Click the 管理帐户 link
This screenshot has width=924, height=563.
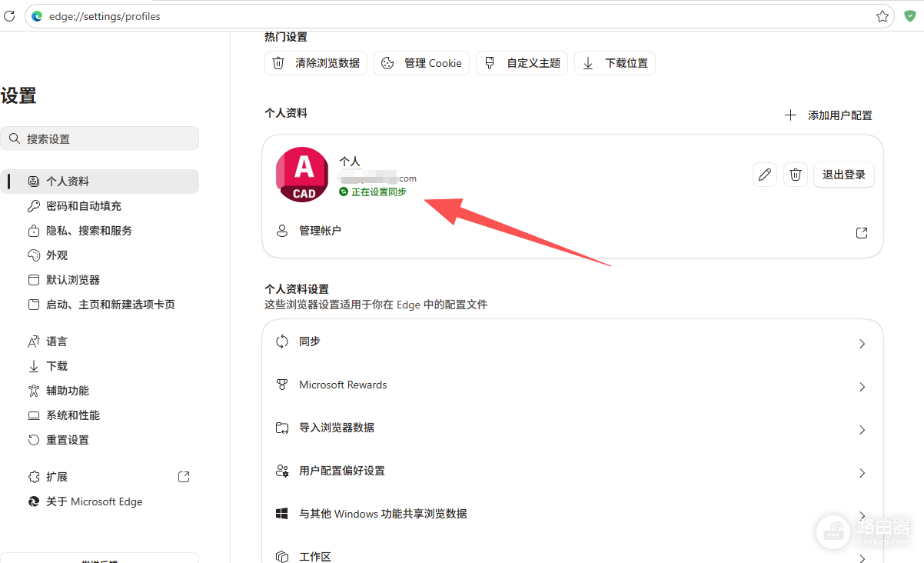click(320, 231)
